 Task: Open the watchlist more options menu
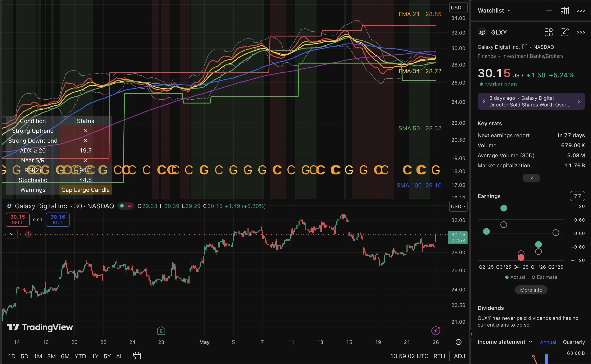pos(580,11)
